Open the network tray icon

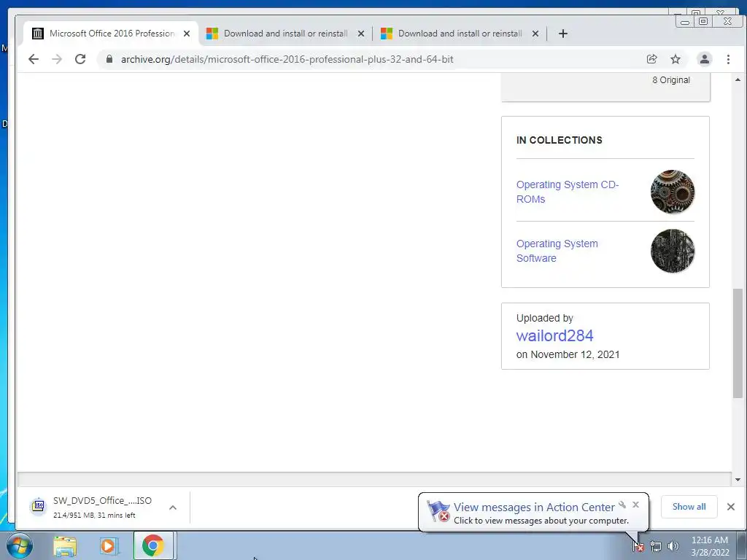[656, 546]
